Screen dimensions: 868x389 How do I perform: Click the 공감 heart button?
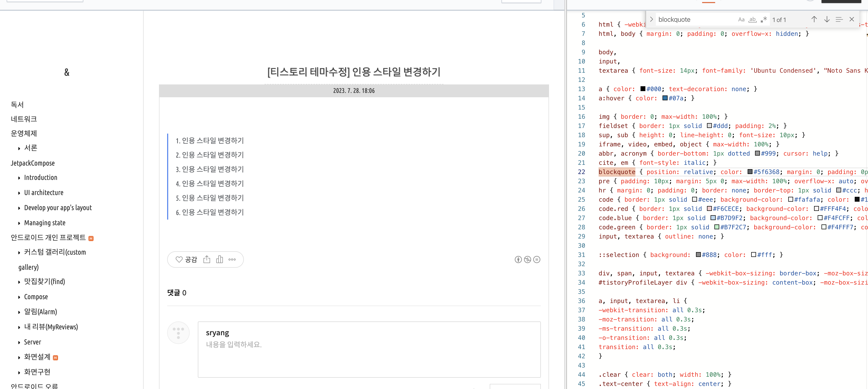click(x=186, y=260)
